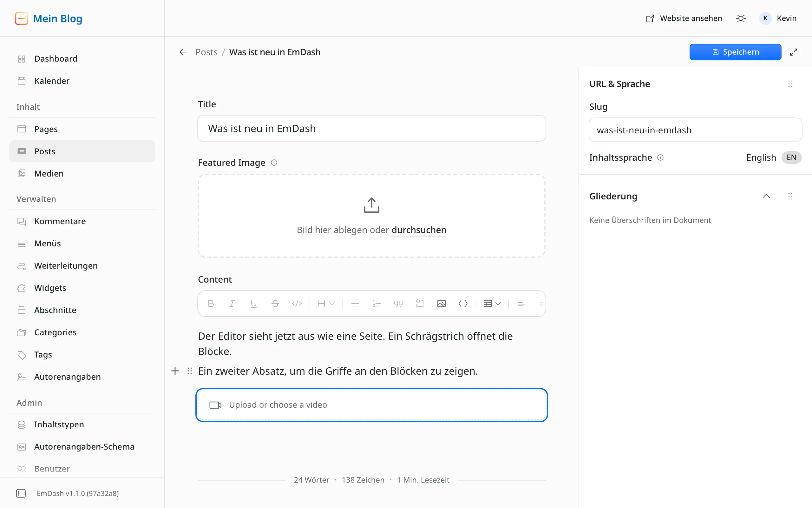The image size is (812, 508).
Task: Click the 24 Wörter word count
Action: [311, 480]
